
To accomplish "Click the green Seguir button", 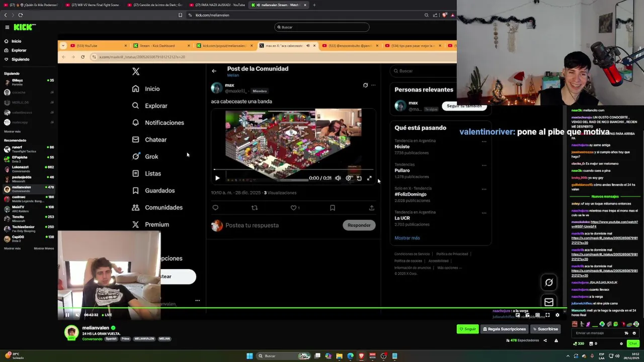I will (x=467, y=329).
